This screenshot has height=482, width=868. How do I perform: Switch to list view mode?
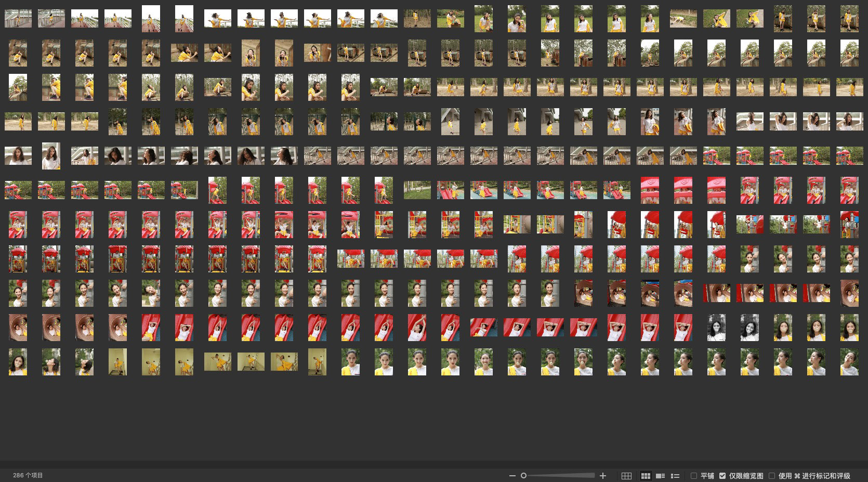pos(675,476)
